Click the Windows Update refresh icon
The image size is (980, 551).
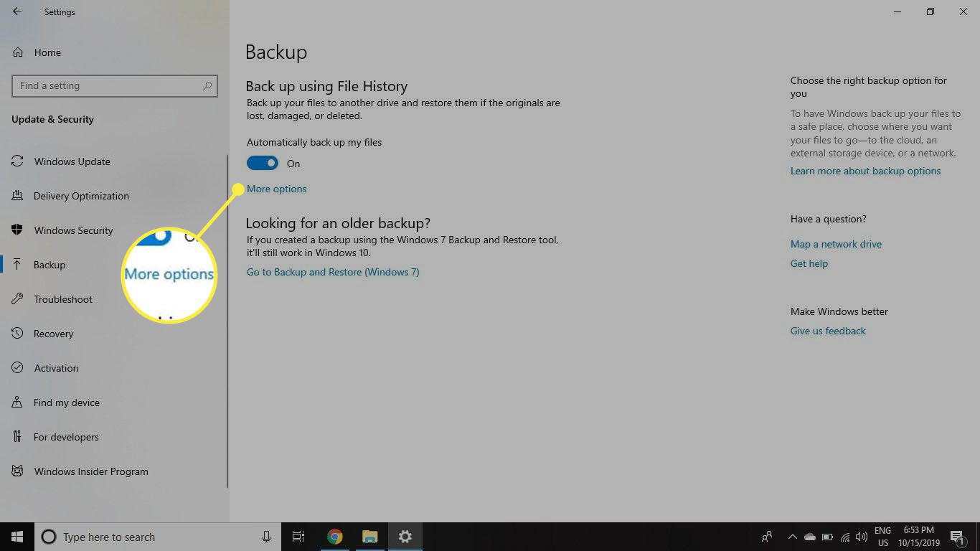click(18, 161)
